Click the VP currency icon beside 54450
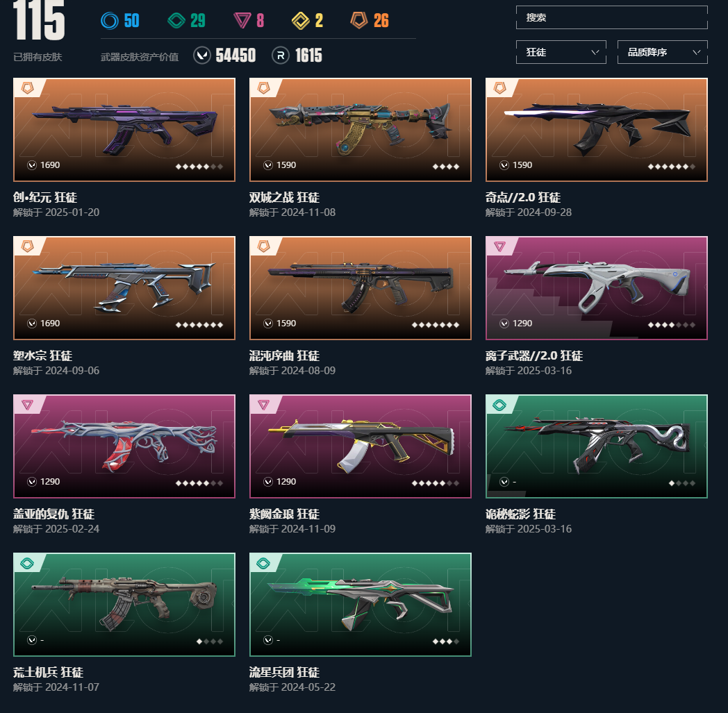This screenshot has width=728, height=713. 202,56
